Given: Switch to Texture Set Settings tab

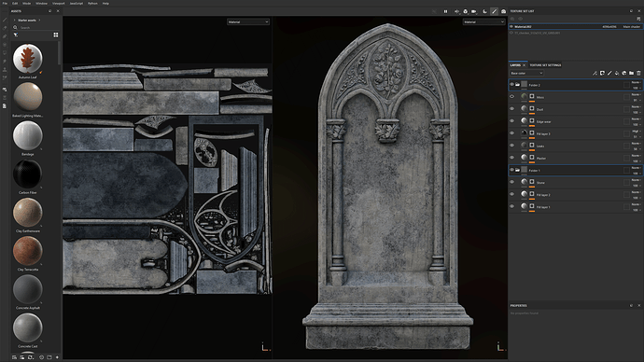Looking at the screenshot, I should [x=545, y=65].
